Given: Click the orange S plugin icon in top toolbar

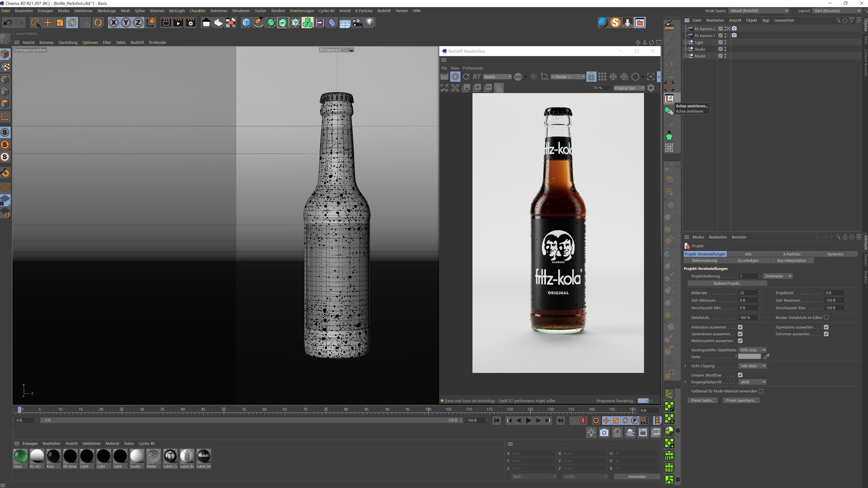Looking at the screenshot, I should pos(615,22).
